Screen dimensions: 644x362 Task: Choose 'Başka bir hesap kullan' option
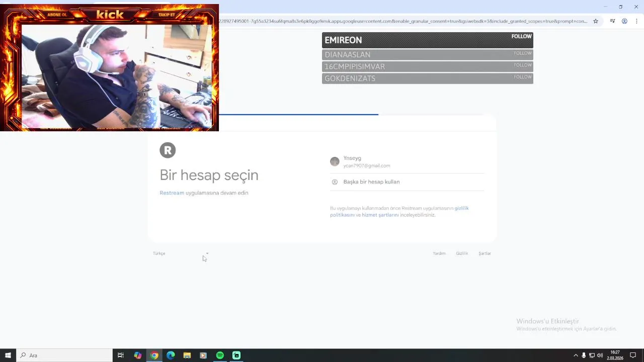(x=407, y=182)
